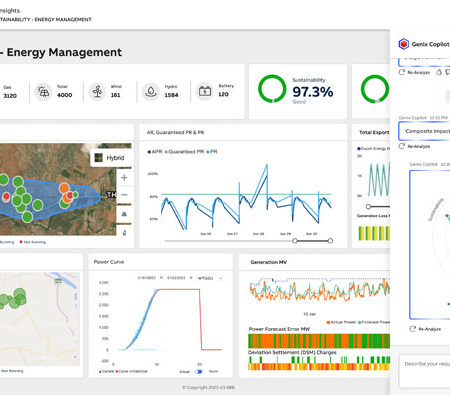Click the Wind turbine icon
The width and height of the screenshot is (450, 395).
click(97, 91)
